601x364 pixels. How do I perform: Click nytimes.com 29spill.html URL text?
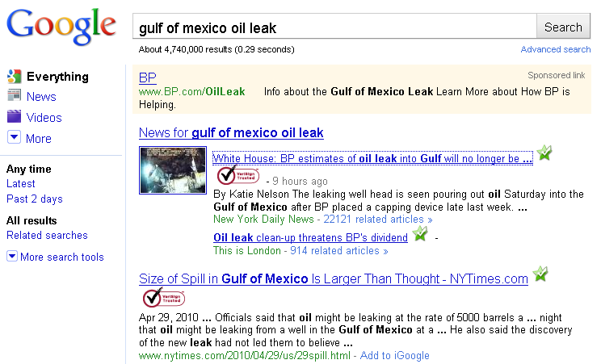click(x=245, y=356)
